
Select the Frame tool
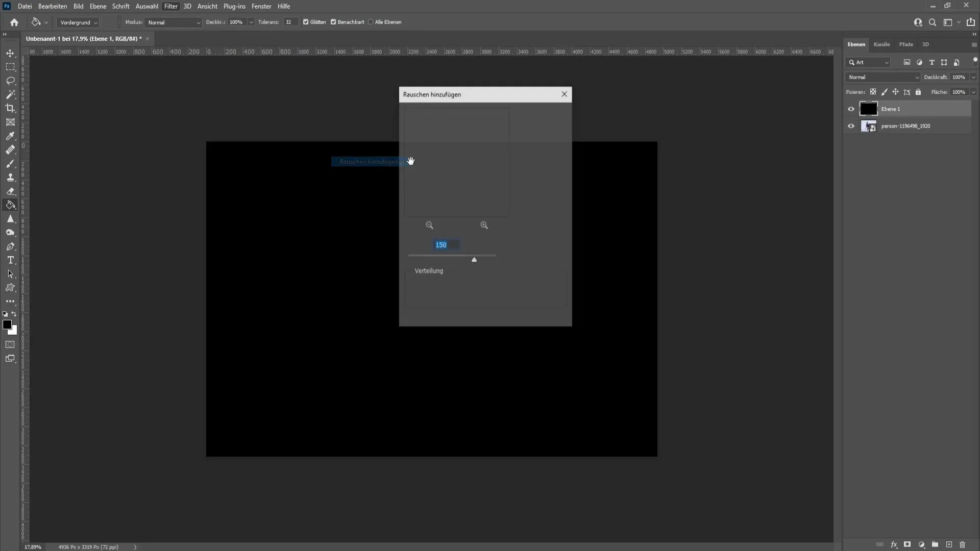(10, 122)
